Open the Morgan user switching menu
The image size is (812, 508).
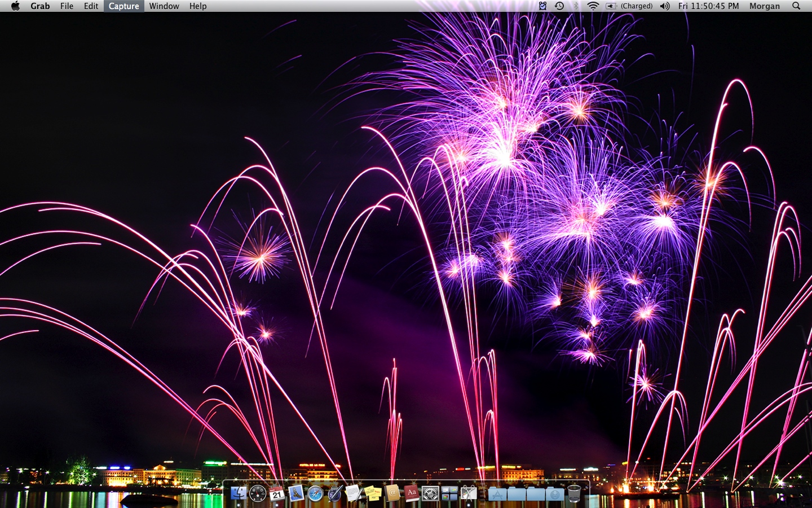click(x=765, y=6)
